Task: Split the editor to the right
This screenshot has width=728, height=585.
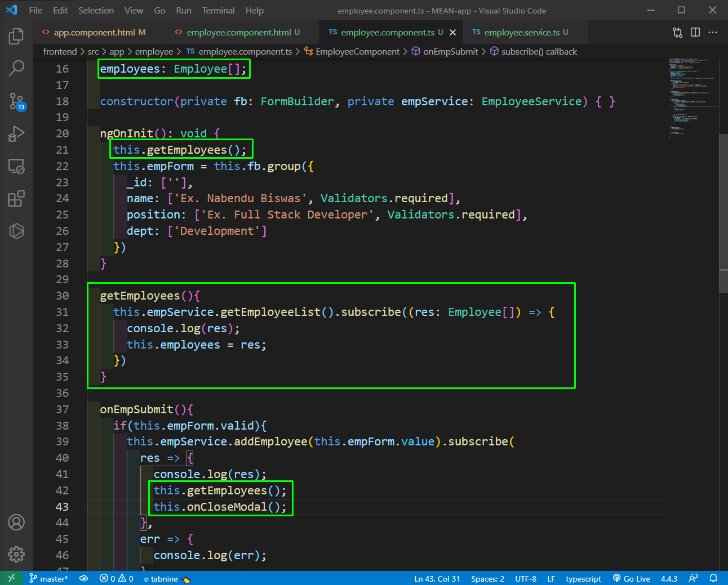Action: pyautogui.click(x=695, y=33)
